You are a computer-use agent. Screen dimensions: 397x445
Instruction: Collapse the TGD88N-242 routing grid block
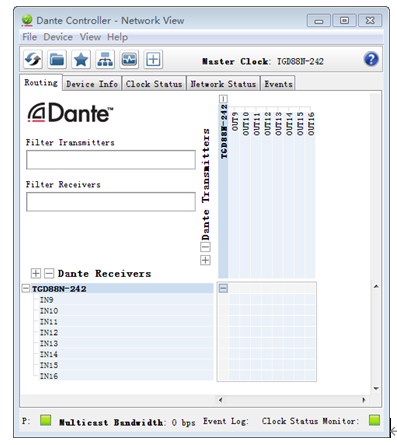(x=223, y=288)
